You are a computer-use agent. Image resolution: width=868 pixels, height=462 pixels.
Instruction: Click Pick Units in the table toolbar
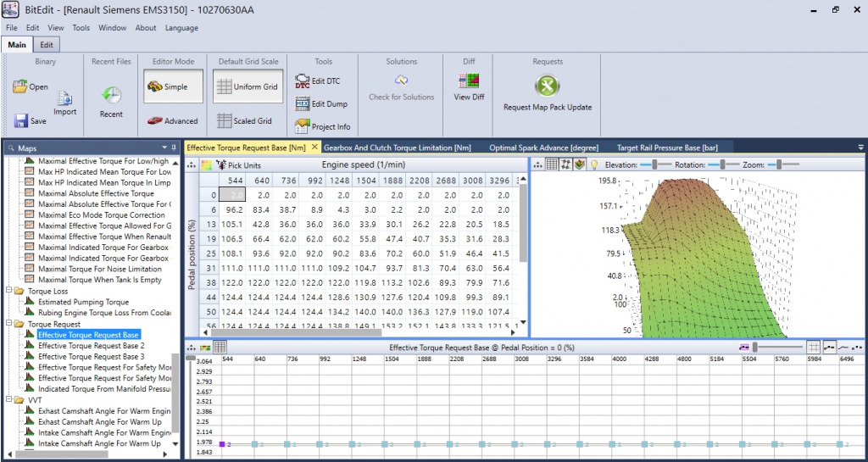point(238,165)
